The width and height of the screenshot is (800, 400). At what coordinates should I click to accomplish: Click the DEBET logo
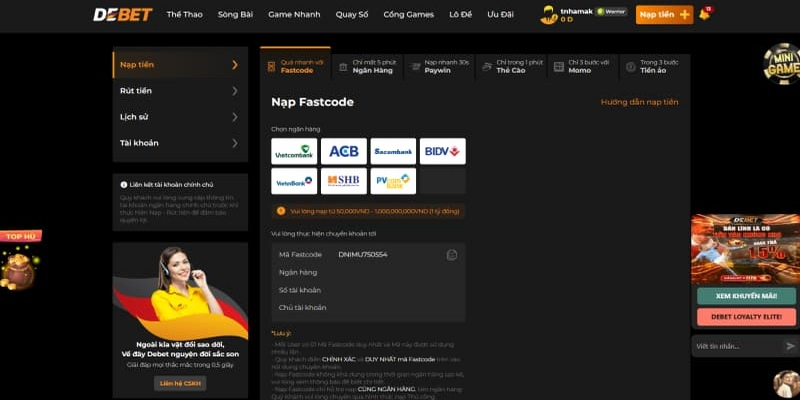[x=122, y=15]
